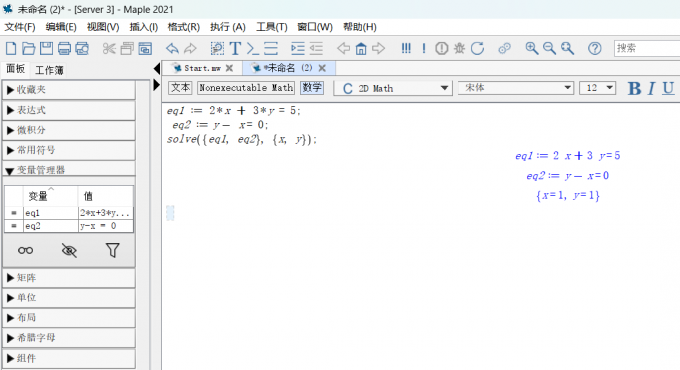Open print preview icon

(x=82, y=48)
